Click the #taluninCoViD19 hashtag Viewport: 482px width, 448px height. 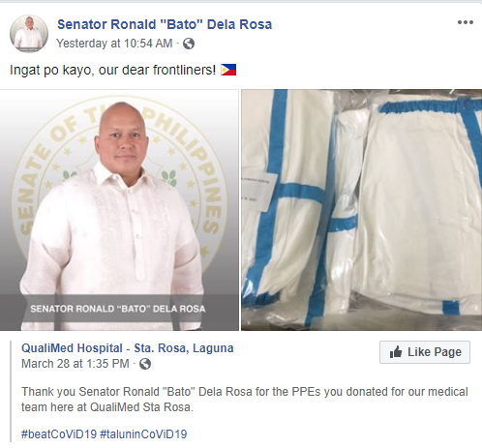click(x=143, y=433)
